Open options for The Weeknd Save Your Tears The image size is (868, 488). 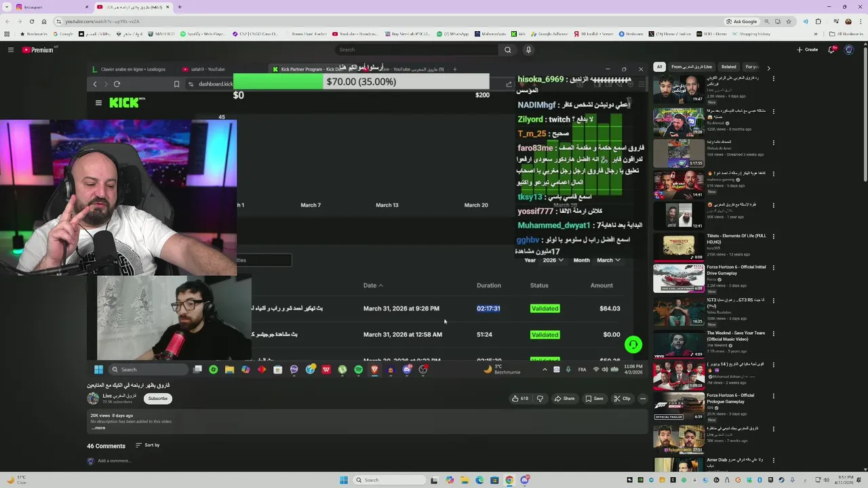coord(773,333)
